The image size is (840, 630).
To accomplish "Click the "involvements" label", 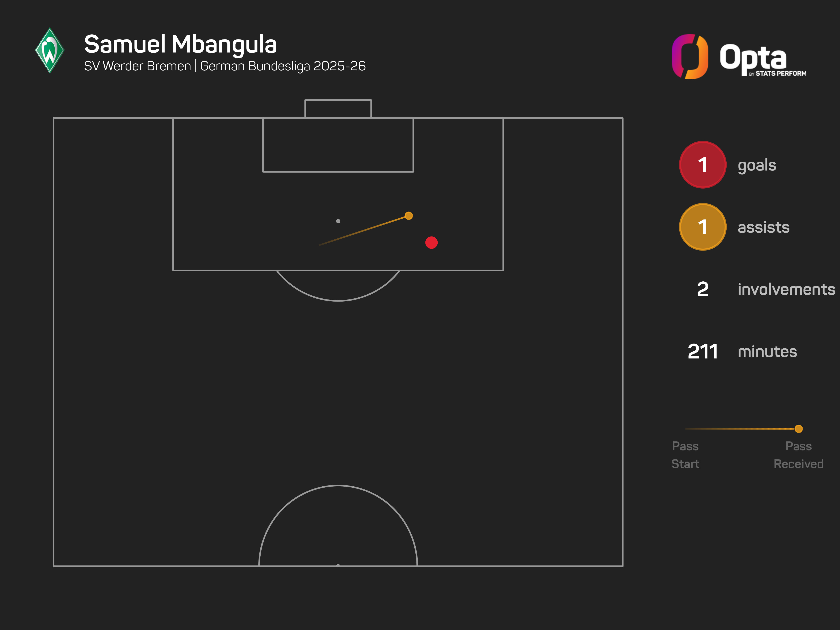I will tap(786, 289).
